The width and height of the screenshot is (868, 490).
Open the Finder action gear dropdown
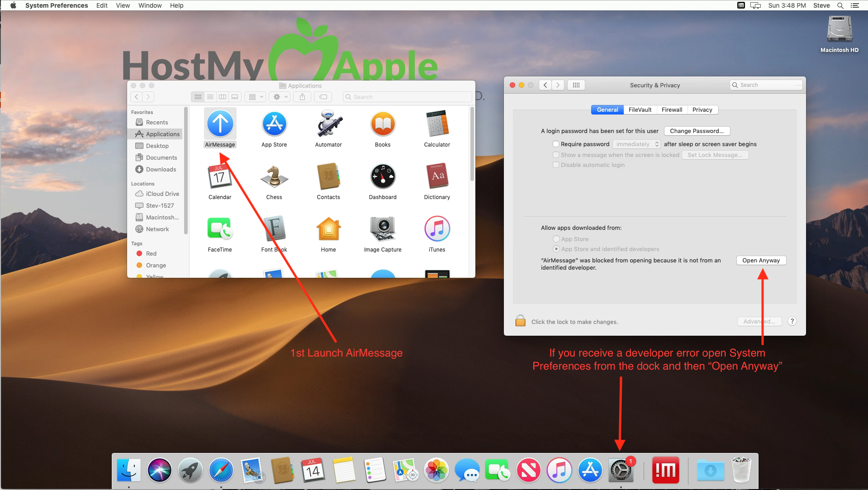tap(280, 97)
